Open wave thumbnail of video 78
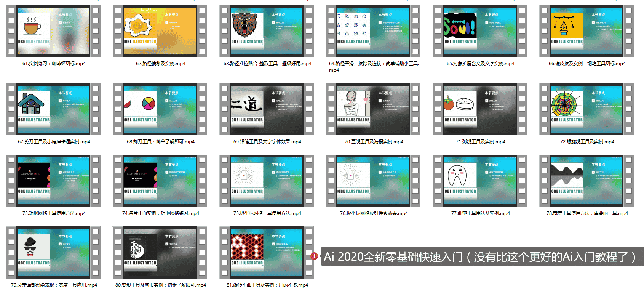This screenshot has height=290, width=644. [x=586, y=181]
